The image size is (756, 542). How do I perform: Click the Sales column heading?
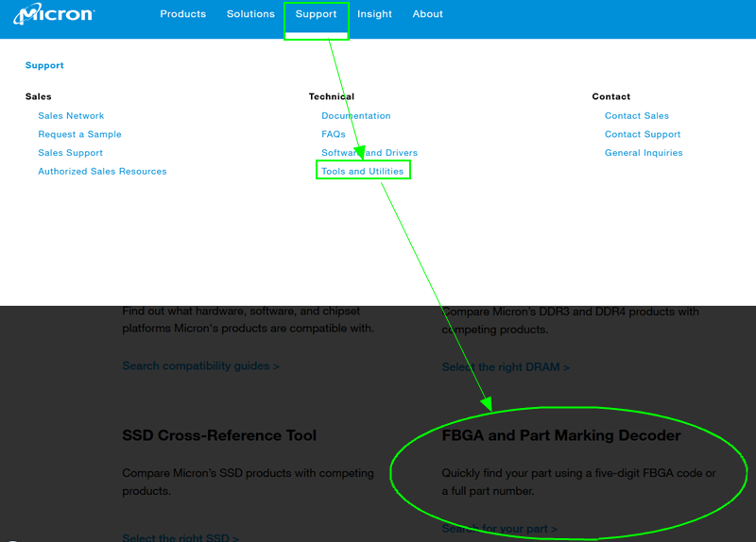(38, 97)
